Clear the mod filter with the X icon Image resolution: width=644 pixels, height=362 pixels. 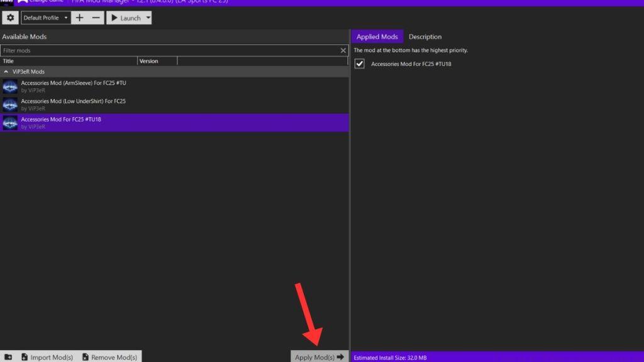[x=343, y=50]
